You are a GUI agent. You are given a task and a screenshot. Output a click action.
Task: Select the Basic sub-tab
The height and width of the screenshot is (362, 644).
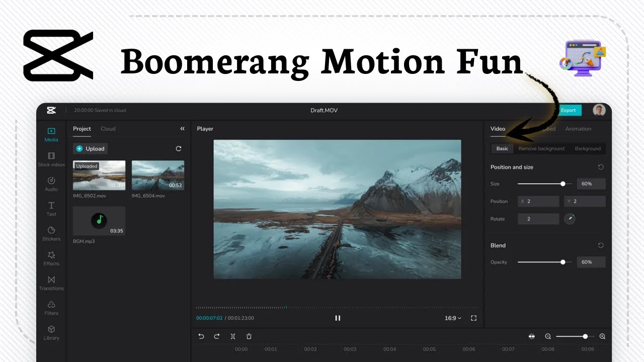click(x=502, y=148)
